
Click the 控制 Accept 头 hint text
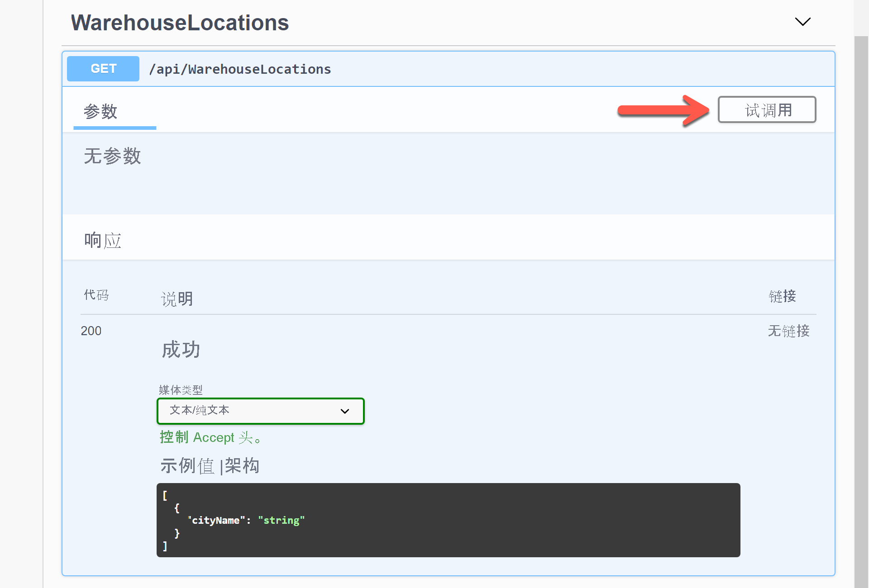coord(211,437)
